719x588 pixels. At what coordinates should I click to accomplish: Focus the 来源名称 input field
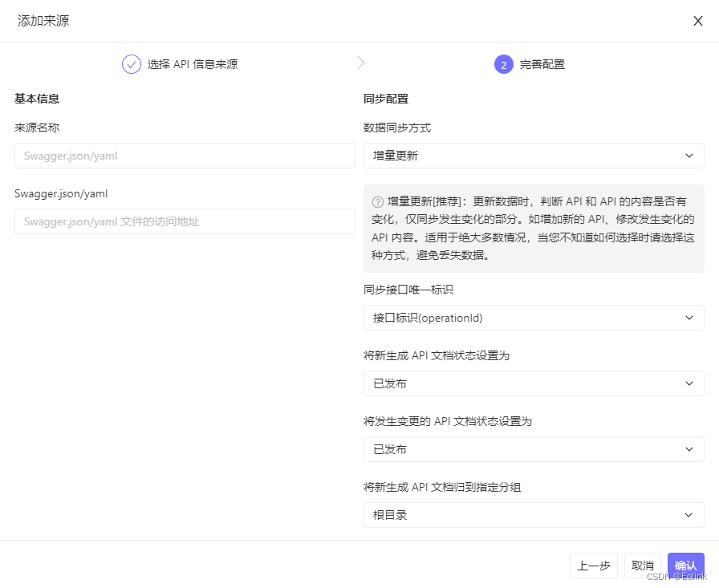[185, 156]
